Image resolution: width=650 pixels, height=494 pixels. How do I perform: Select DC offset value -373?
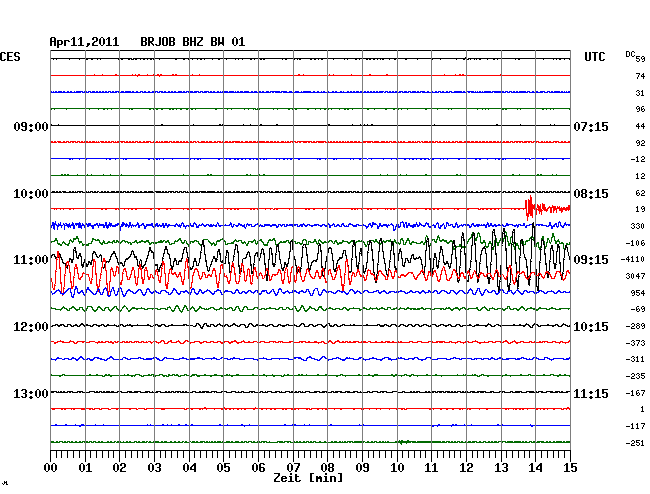635,343
